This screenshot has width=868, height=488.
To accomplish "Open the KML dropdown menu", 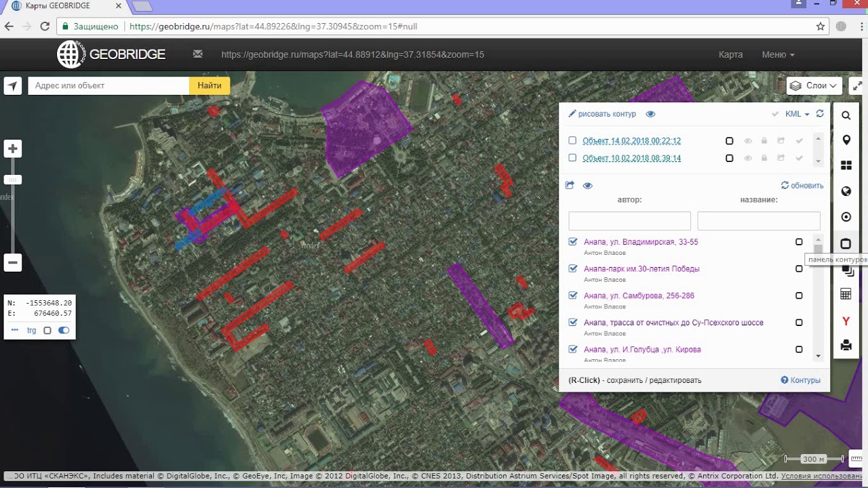I will pos(797,114).
